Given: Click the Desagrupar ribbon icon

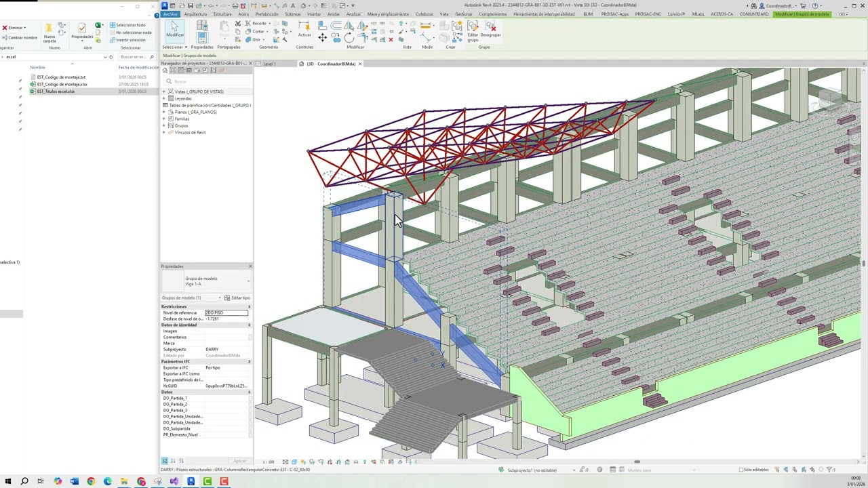Looking at the screenshot, I should 490,28.
